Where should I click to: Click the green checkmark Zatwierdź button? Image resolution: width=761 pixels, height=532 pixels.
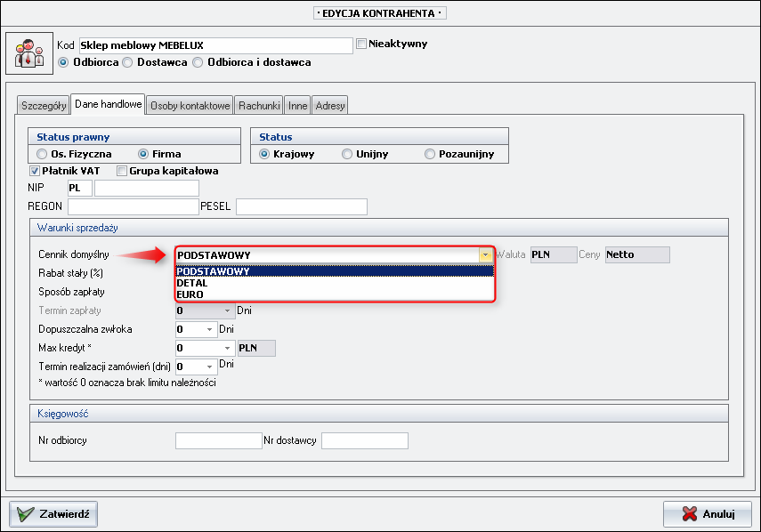pyautogui.click(x=53, y=513)
